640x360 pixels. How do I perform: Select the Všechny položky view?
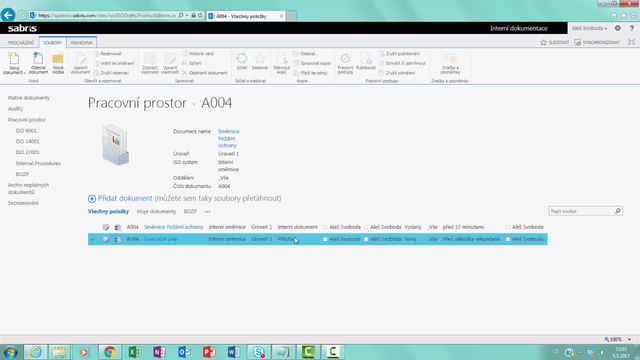click(108, 211)
